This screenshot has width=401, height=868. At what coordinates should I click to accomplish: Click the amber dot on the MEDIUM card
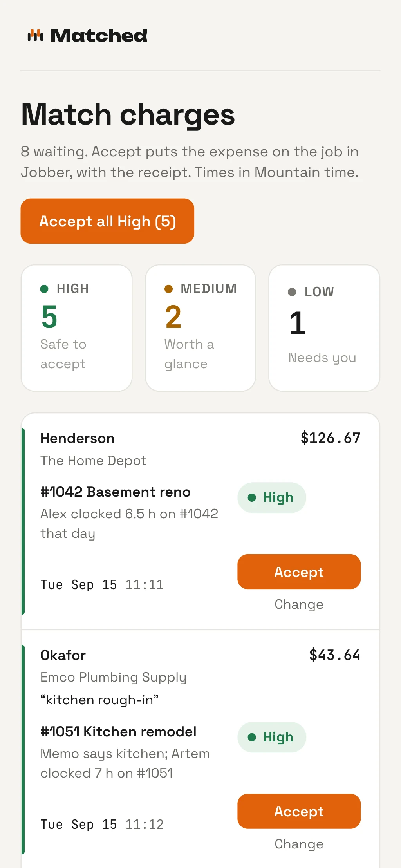pos(168,289)
